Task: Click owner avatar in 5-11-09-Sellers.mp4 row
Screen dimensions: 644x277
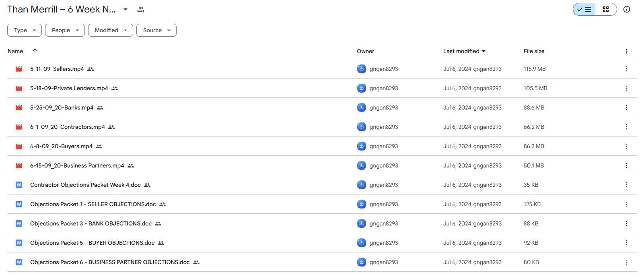Action: pos(362,69)
